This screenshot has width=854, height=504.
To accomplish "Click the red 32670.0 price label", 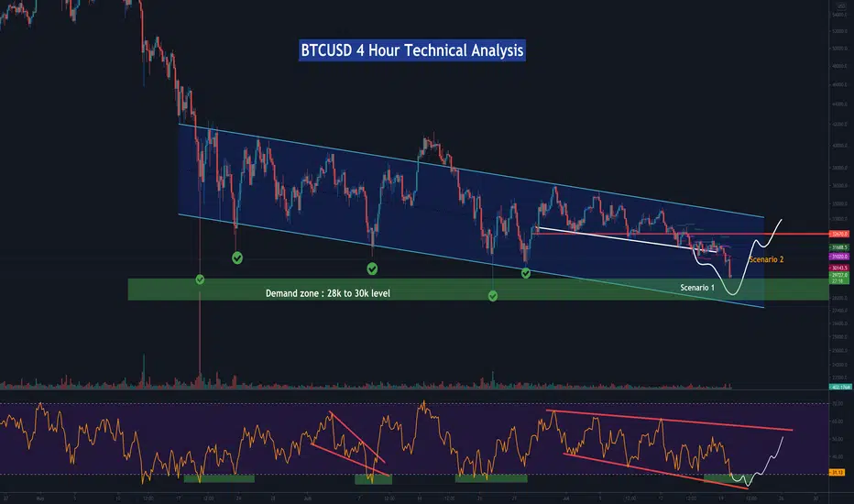I will pyautogui.click(x=838, y=234).
